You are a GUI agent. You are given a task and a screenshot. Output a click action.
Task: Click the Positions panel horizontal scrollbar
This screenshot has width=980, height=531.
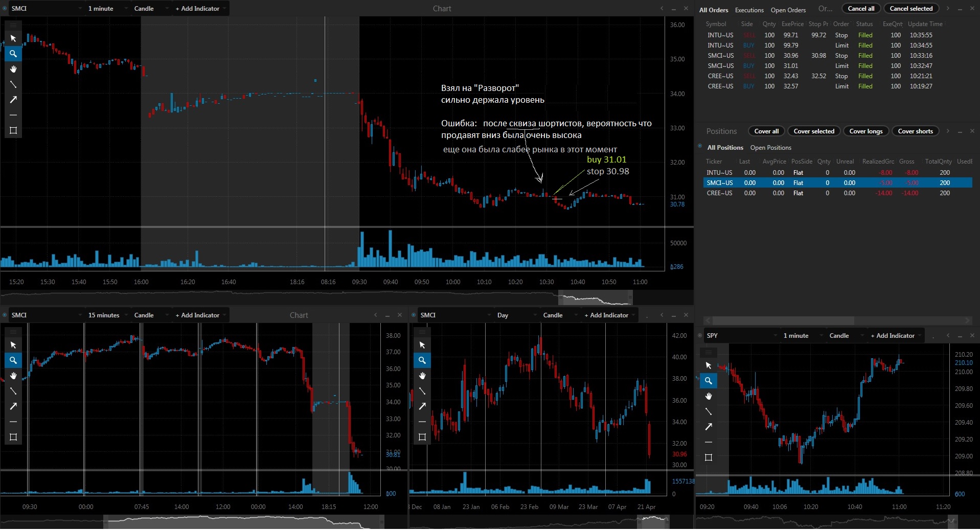click(x=783, y=320)
